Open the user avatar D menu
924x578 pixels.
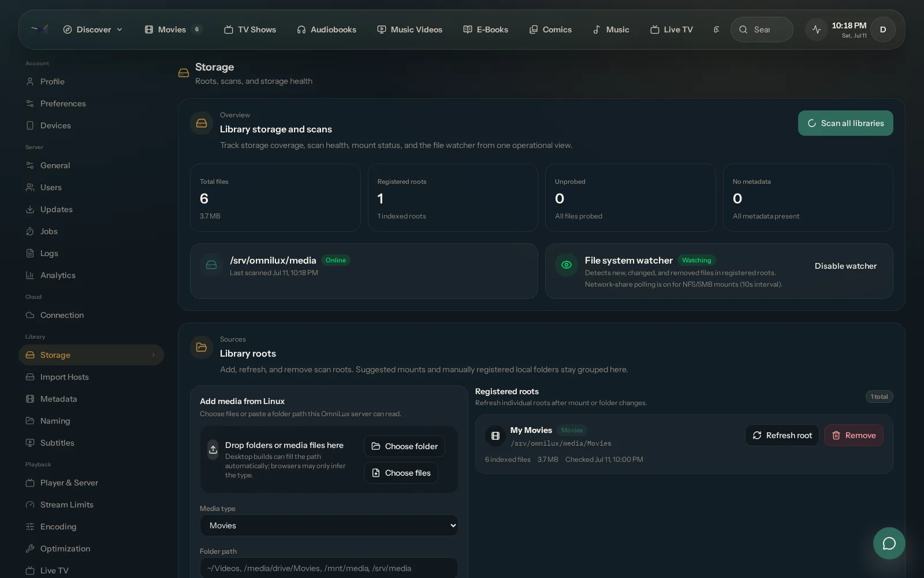[883, 29]
